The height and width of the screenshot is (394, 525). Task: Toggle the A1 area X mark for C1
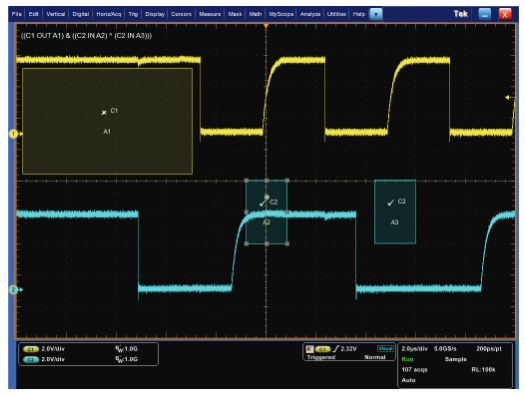click(x=104, y=112)
